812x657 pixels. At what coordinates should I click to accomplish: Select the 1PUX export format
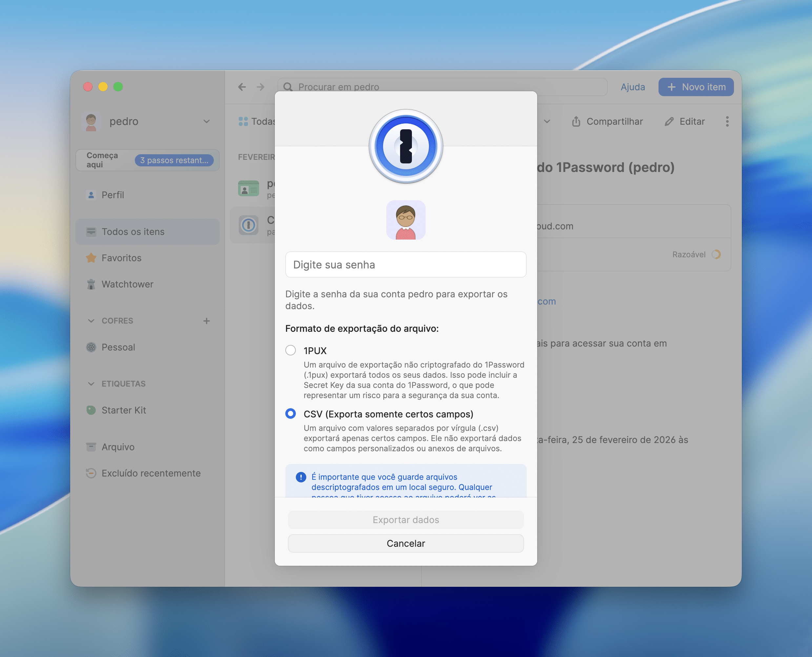click(291, 350)
